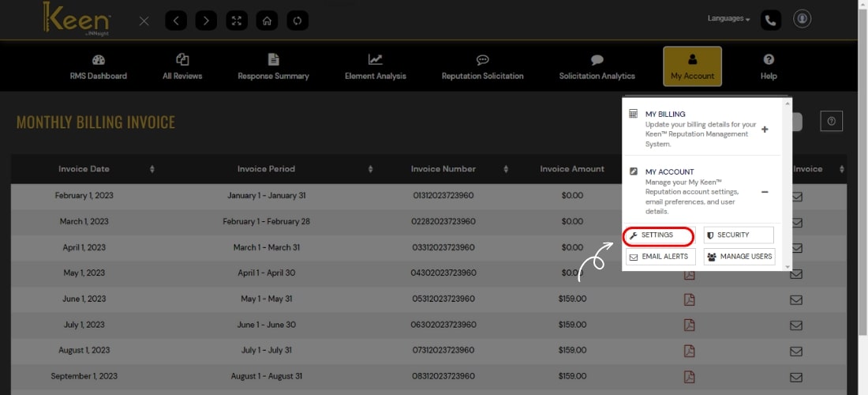
Task: Open the Languages dropdown
Action: [x=728, y=18]
